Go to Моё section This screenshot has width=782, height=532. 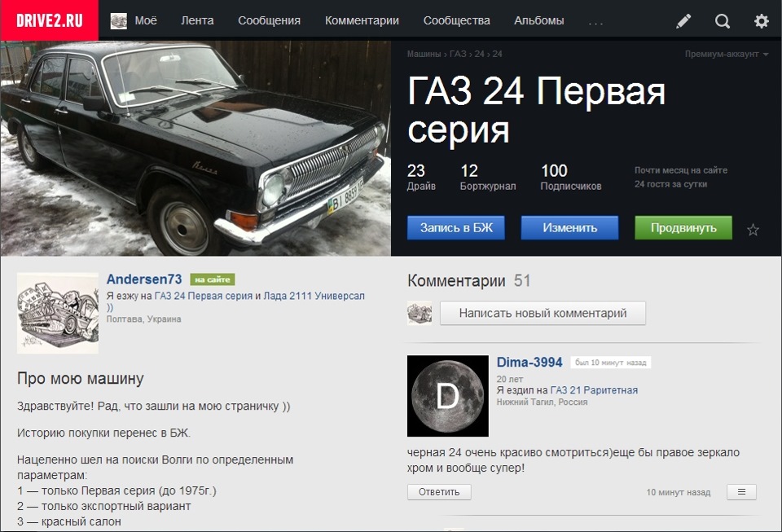pos(146,20)
